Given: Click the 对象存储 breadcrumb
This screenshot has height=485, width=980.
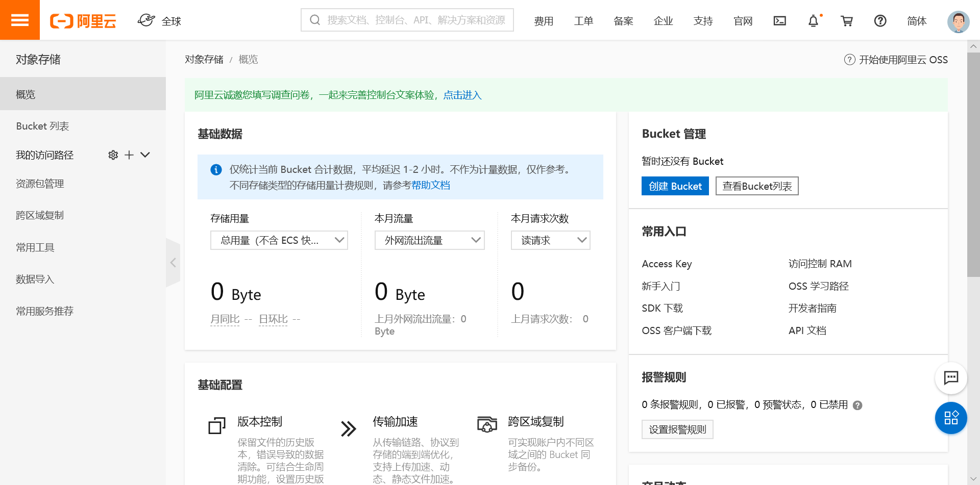Looking at the screenshot, I should 204,60.
